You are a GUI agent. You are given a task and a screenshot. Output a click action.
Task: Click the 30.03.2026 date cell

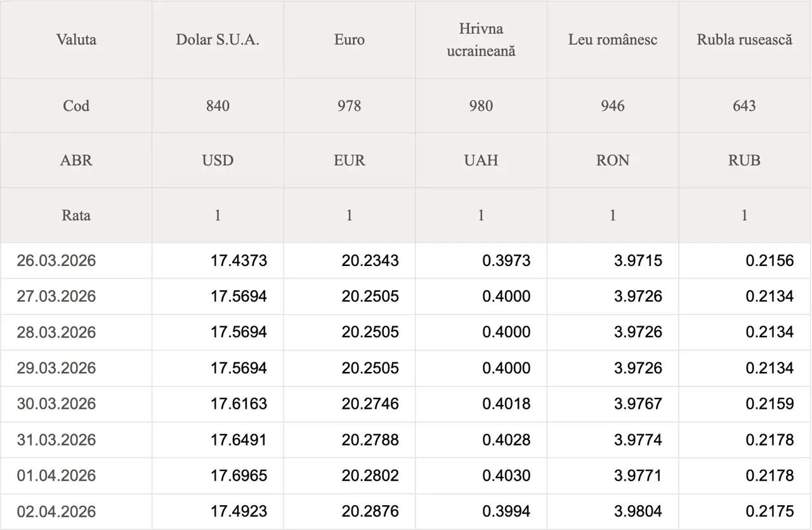[56, 404]
